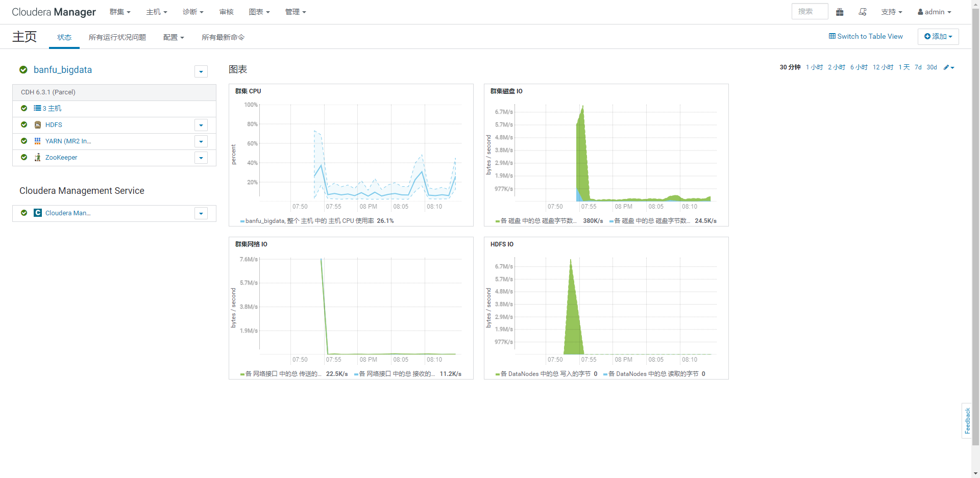
Task: Click the HDFS service icon
Action: pyautogui.click(x=37, y=125)
